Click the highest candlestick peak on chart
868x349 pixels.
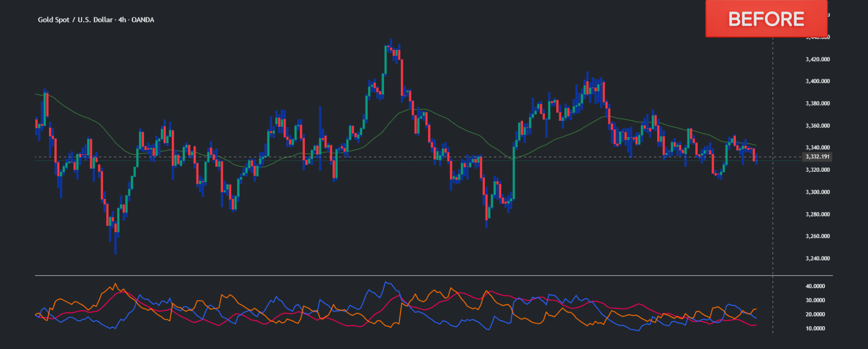click(391, 41)
